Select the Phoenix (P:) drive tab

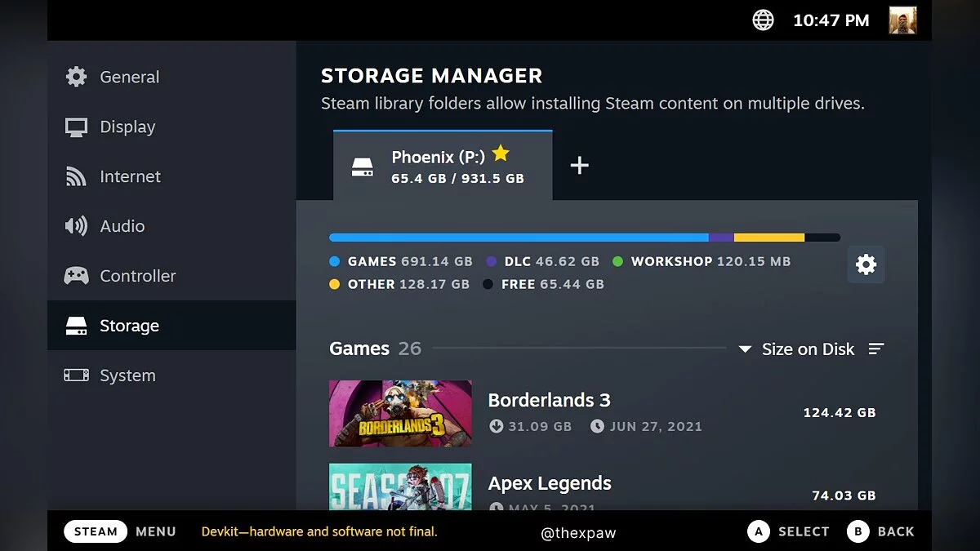[443, 165]
